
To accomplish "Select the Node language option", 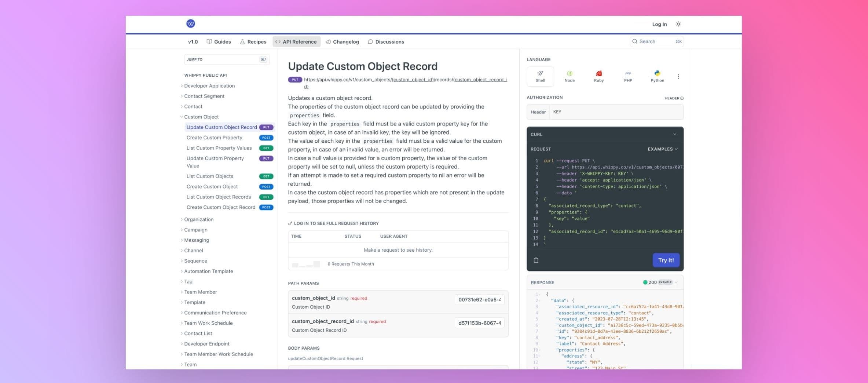I will (x=569, y=76).
